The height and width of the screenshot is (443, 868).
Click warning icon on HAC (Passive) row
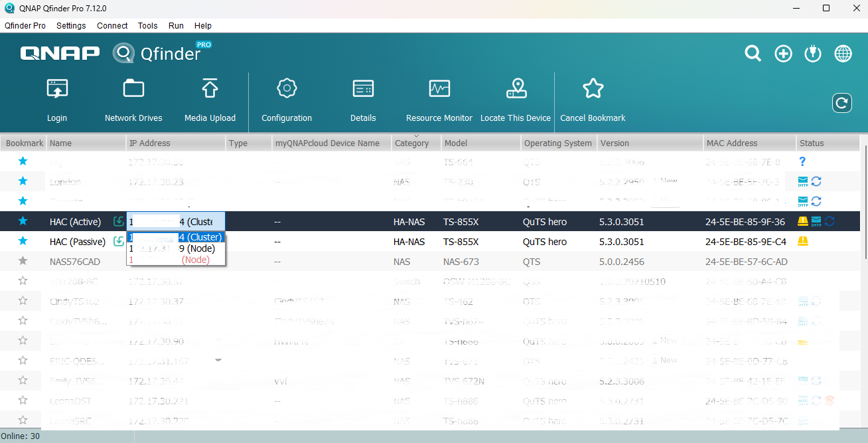803,242
